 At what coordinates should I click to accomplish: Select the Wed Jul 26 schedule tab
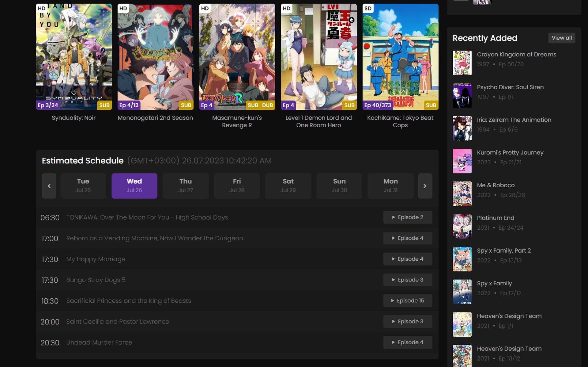coord(134,186)
